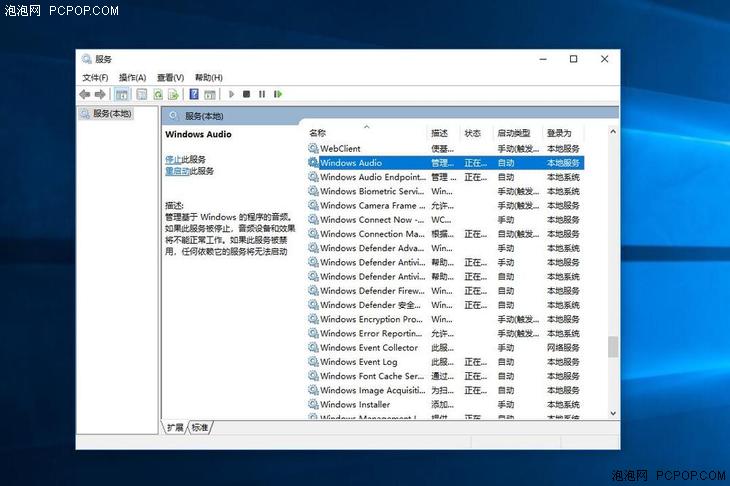Click the service list scrollbar thumb
Viewport: 730px width, 486px height.
tap(613, 346)
